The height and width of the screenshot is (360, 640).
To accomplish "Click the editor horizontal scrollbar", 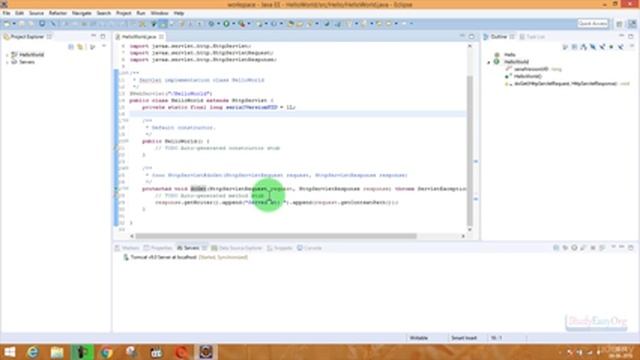I will coord(276,236).
